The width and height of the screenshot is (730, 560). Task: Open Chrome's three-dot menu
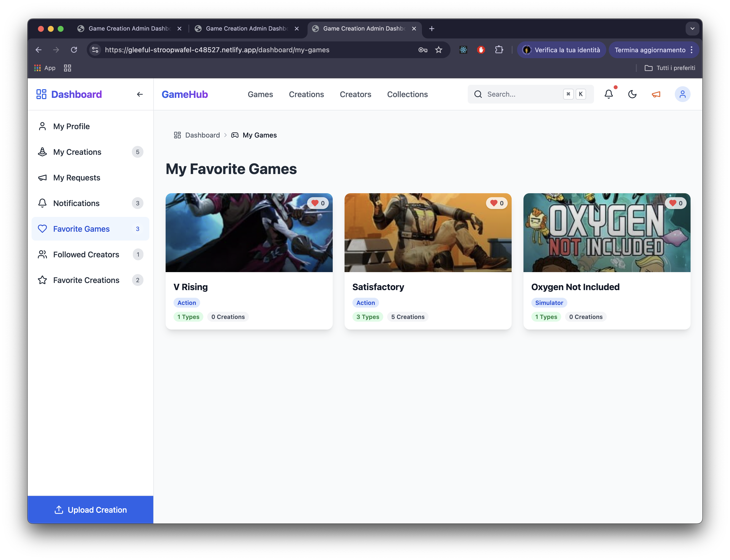click(x=692, y=50)
